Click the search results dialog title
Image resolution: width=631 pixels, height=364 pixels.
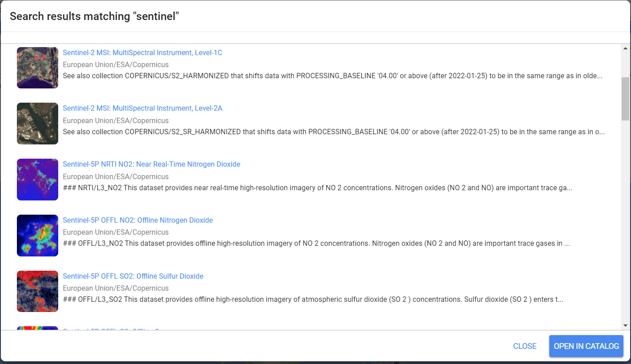[x=94, y=16]
